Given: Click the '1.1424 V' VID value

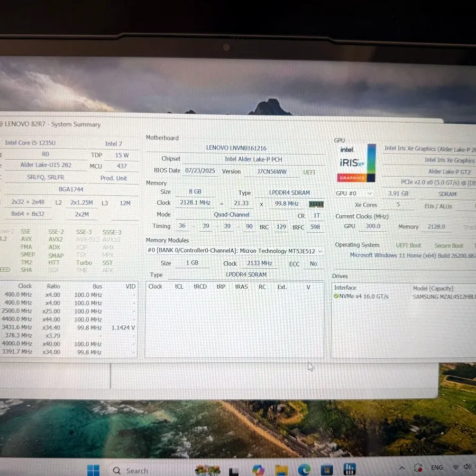Looking at the screenshot, I should 123,328.
